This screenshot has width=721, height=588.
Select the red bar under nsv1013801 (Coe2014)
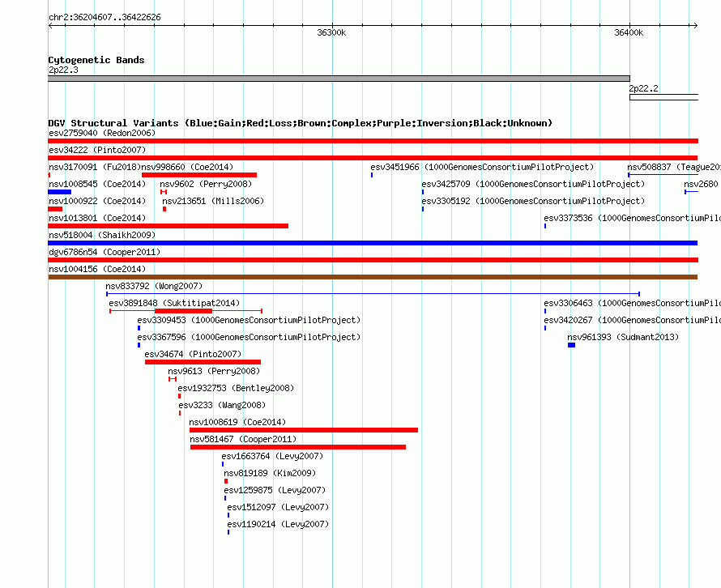click(169, 226)
